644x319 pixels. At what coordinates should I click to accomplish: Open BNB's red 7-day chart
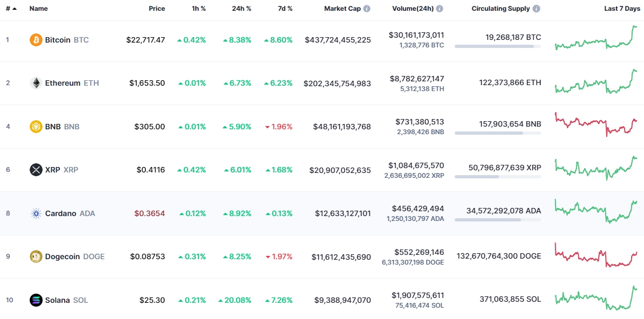[x=596, y=124]
